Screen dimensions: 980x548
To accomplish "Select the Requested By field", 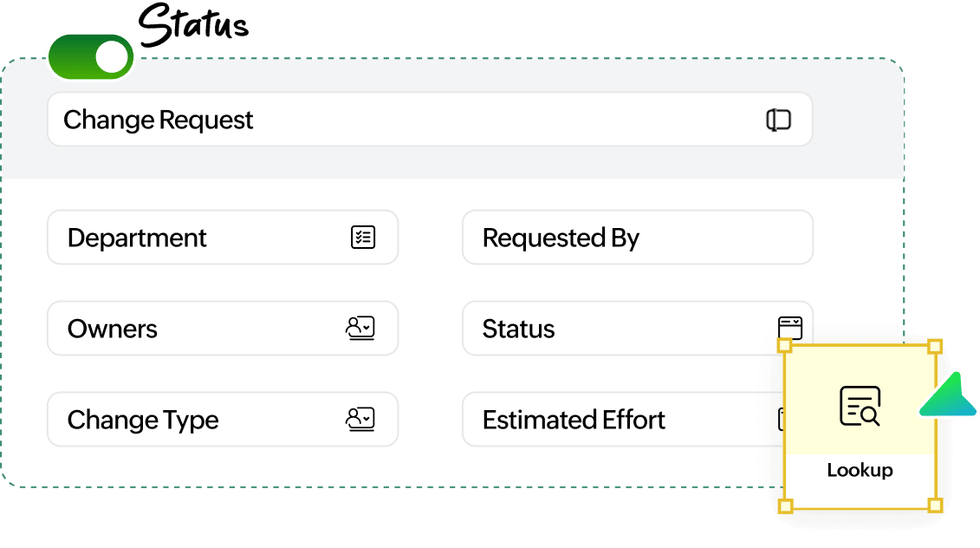I will pos(637,238).
